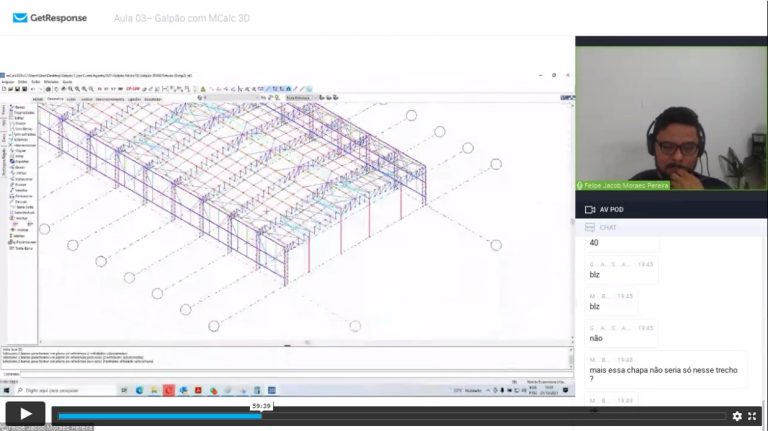
Task: Select the Espelhar tool in left panel
Action: pyautogui.click(x=20, y=162)
